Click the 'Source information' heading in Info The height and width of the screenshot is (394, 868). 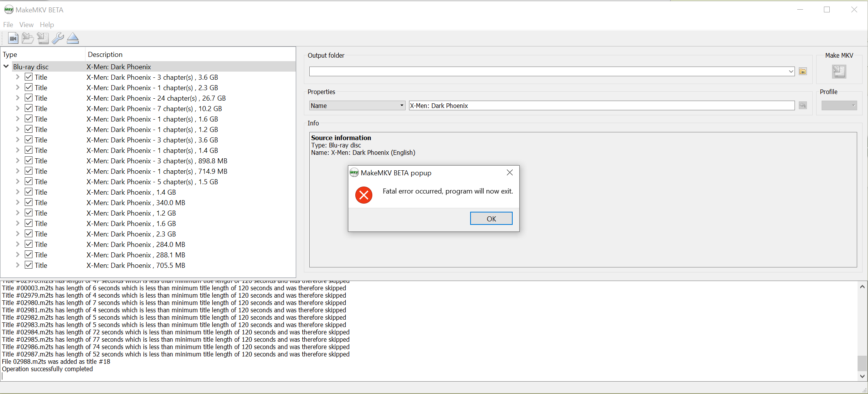(x=341, y=138)
